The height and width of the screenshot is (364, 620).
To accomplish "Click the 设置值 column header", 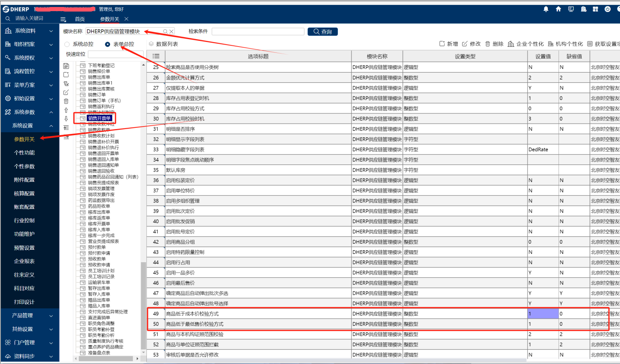I will [543, 56].
